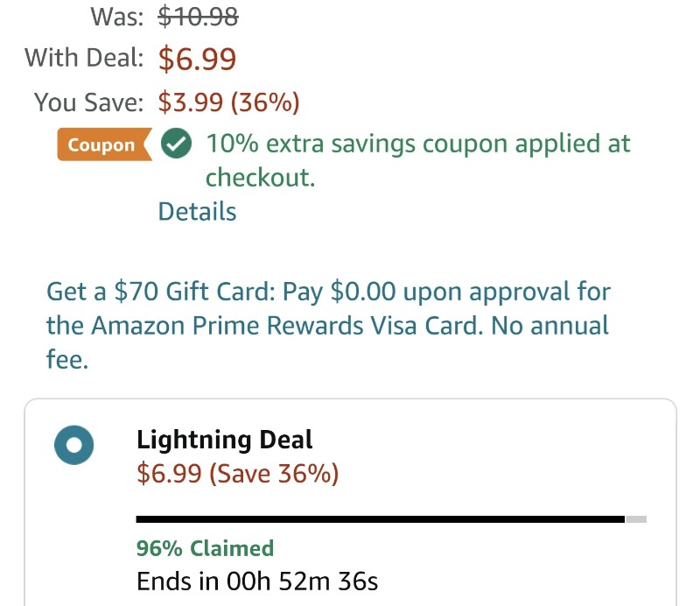The height and width of the screenshot is (606, 700).
Task: Click the Ends in countdown timer
Action: click(x=257, y=581)
